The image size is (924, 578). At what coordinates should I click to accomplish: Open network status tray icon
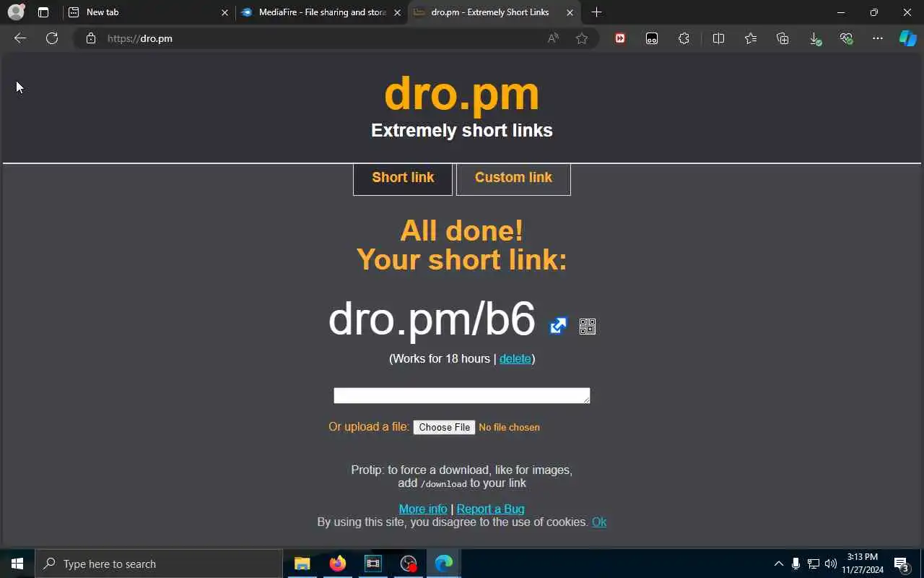[x=813, y=564]
